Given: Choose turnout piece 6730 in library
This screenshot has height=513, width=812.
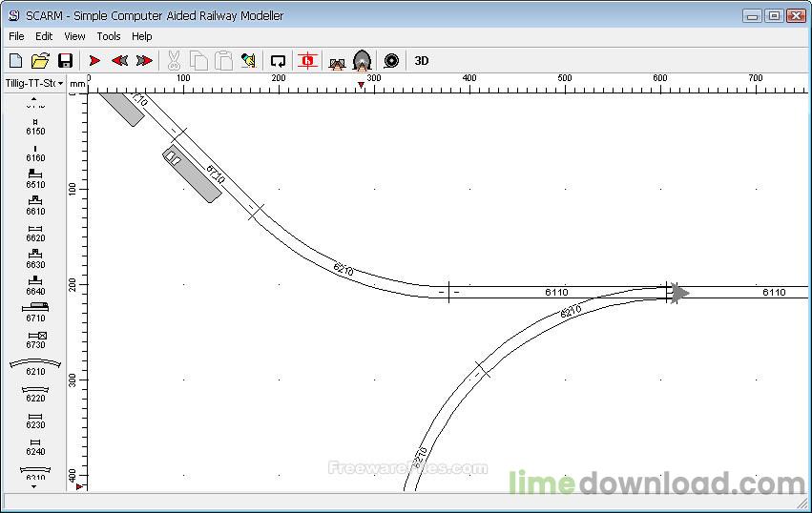Looking at the screenshot, I should [x=35, y=338].
